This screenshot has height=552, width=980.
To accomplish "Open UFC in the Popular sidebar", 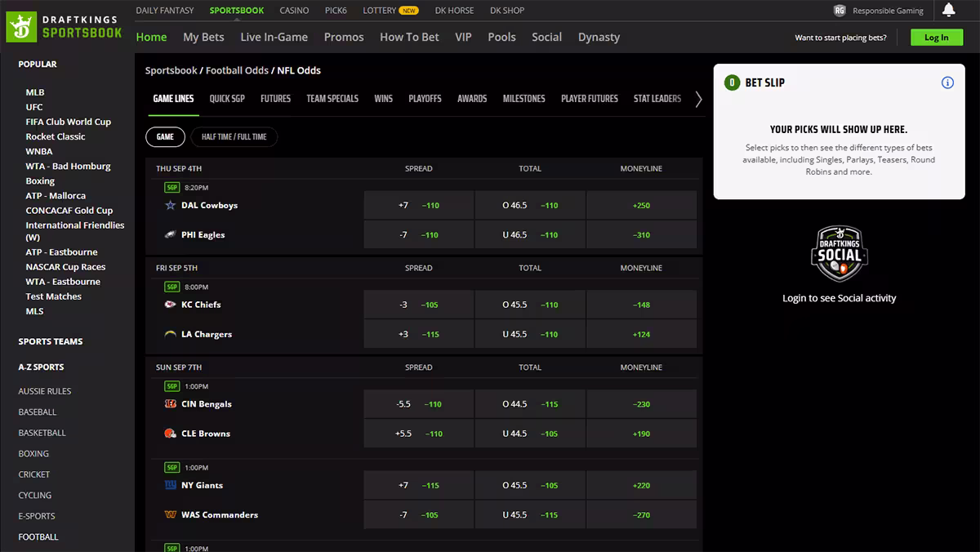I will pyautogui.click(x=34, y=107).
